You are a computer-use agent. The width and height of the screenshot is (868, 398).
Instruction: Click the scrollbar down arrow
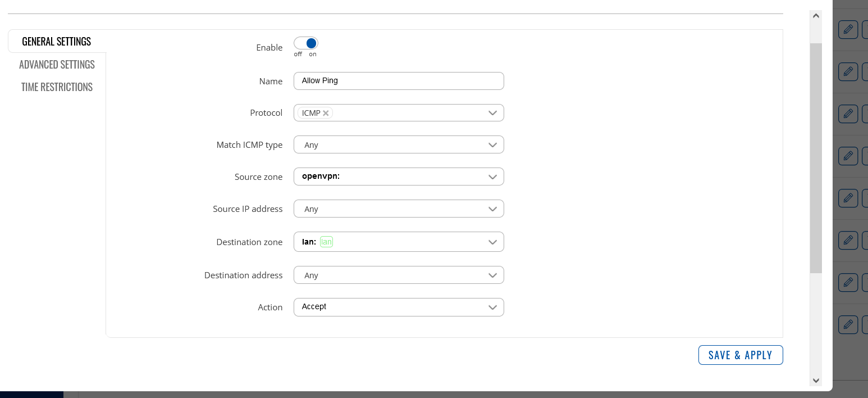click(x=816, y=381)
